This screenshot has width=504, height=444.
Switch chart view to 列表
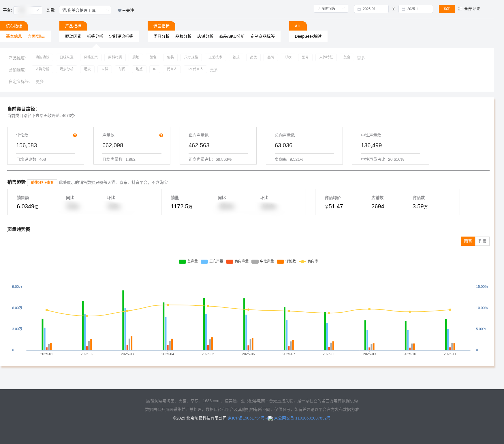click(482, 241)
